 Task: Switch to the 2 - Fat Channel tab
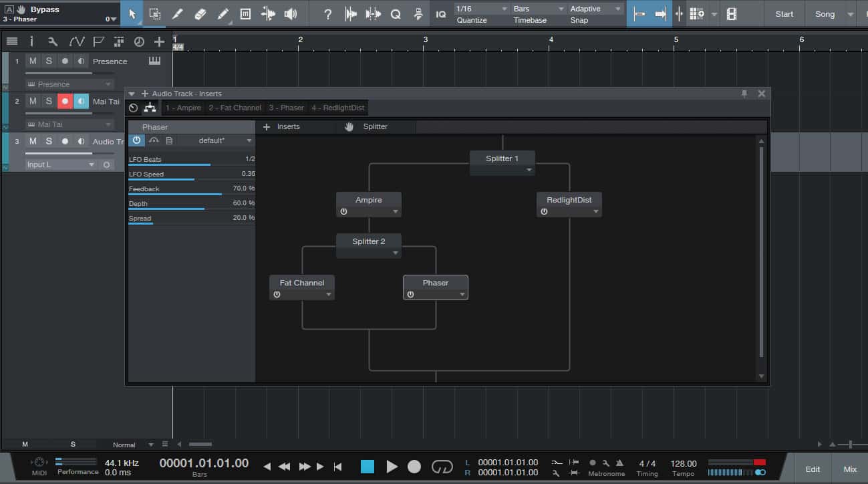tap(235, 108)
